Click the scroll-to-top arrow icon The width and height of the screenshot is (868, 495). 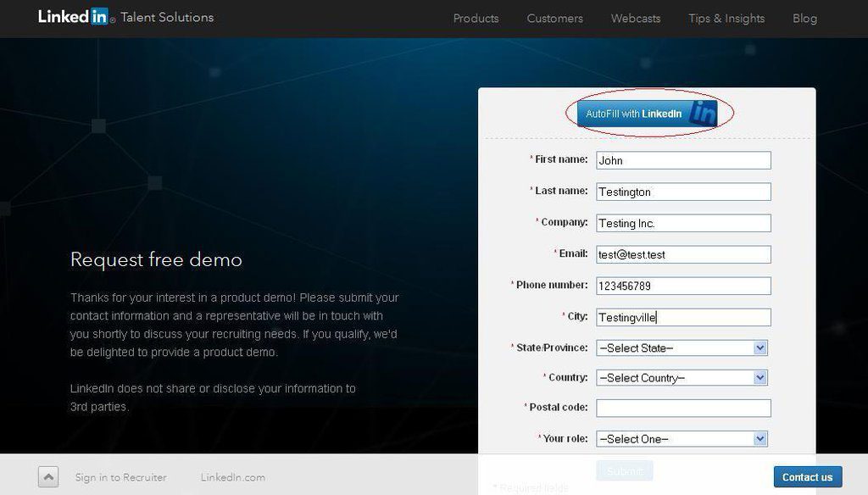click(48, 477)
